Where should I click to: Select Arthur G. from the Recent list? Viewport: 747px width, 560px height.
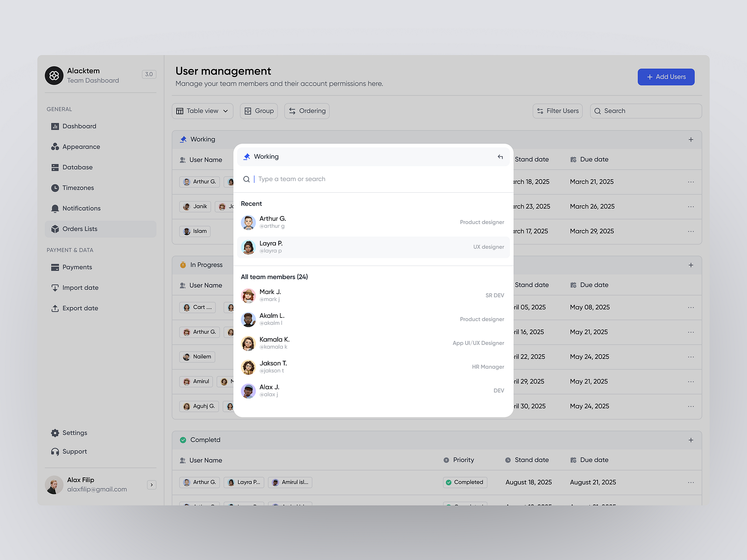coord(273,222)
